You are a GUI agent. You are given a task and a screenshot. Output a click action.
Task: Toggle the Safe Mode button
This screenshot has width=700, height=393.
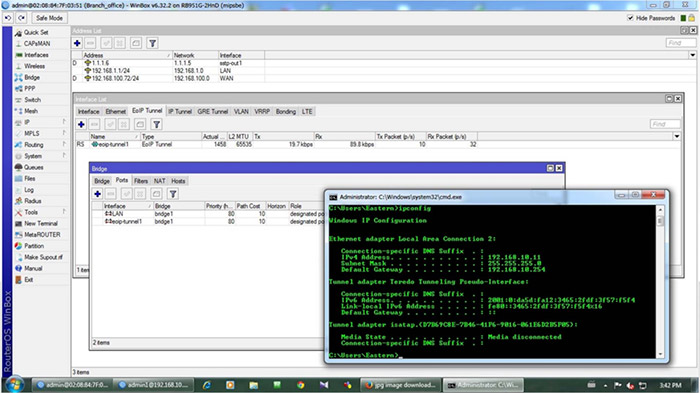click(x=49, y=18)
